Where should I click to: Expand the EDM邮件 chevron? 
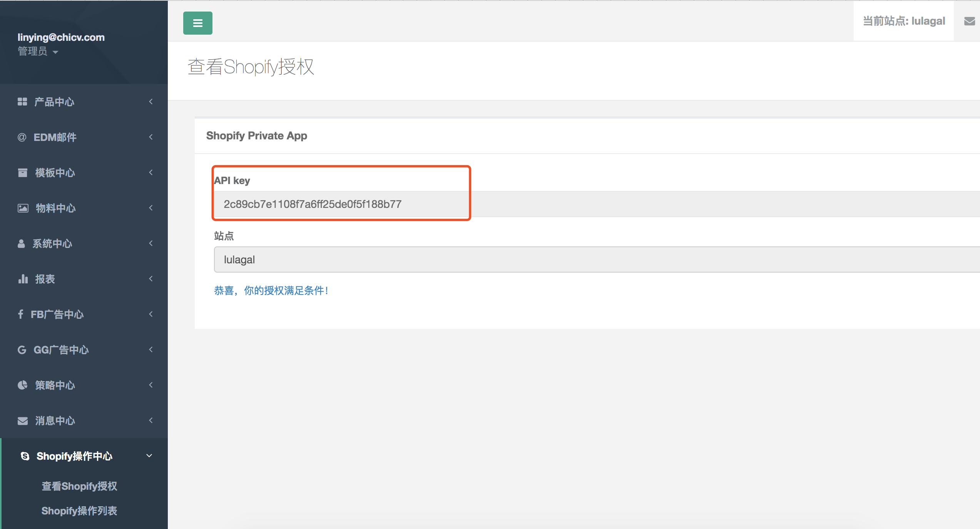[151, 137]
